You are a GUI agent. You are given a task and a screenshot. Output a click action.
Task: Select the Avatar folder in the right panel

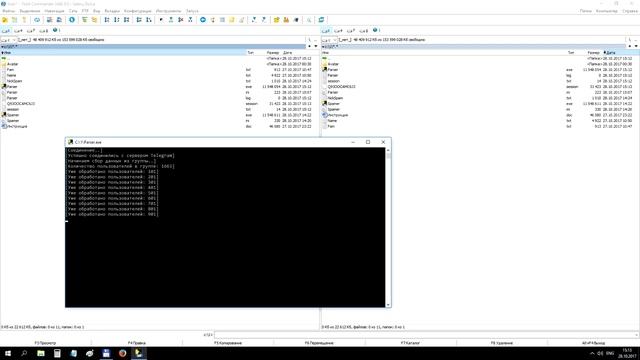pyautogui.click(x=333, y=64)
